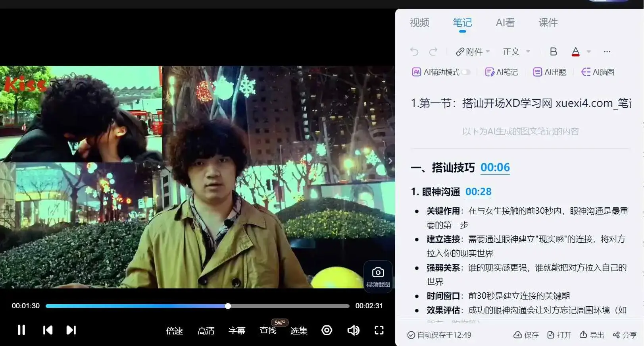This screenshot has width=644, height=346.
Task: Click the 一、搭讪技巧 heading
Action: pyautogui.click(x=443, y=168)
